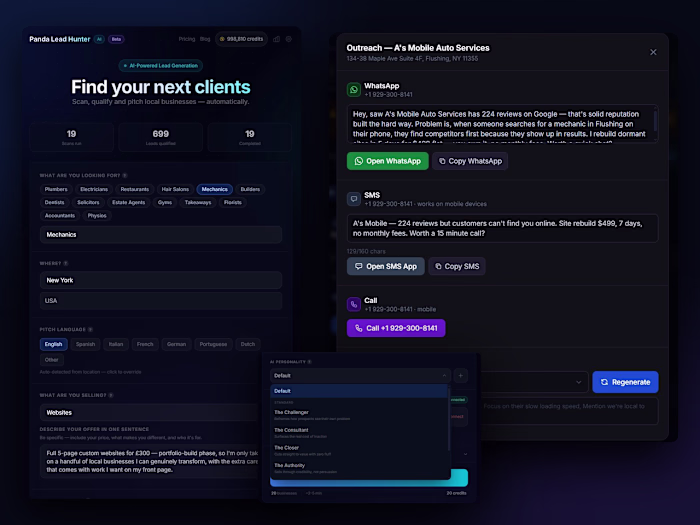Image resolution: width=700 pixels, height=525 pixels.
Task: Click the WhatsApp channel logo icon
Action: click(x=354, y=90)
